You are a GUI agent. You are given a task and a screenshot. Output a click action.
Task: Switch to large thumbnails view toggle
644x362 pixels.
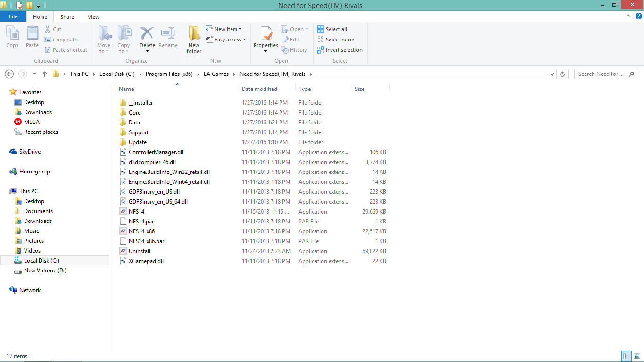click(x=636, y=356)
